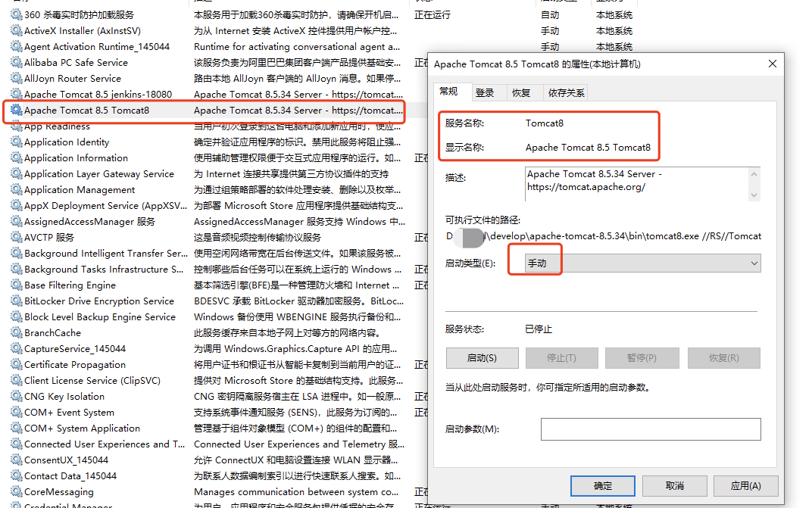Select the Background Intelligent Transfer service icon
The image size is (812, 508).
(17, 253)
